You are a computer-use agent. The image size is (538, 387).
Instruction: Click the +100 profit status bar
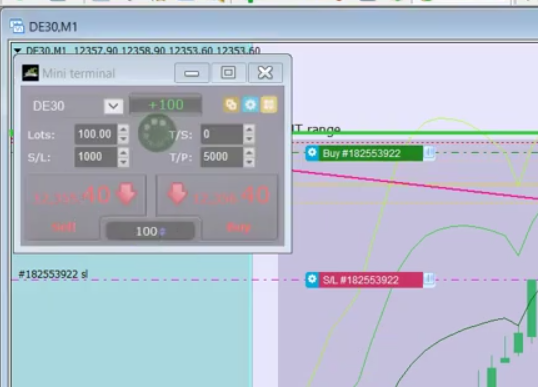(x=165, y=105)
